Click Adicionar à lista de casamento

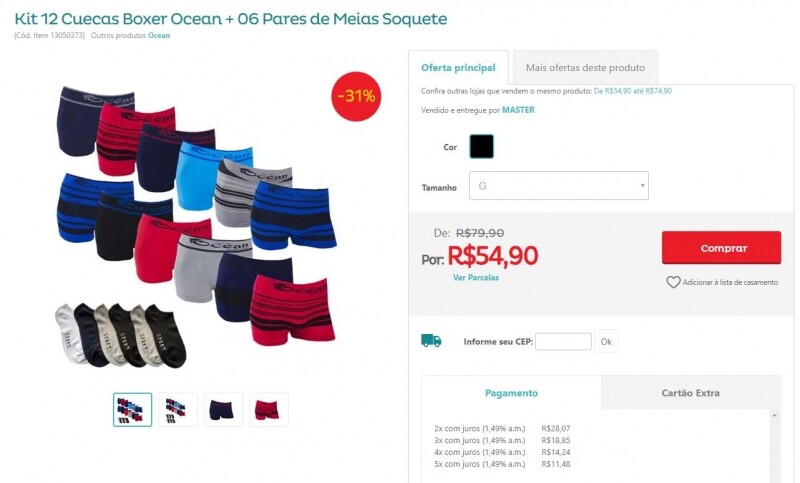point(729,283)
